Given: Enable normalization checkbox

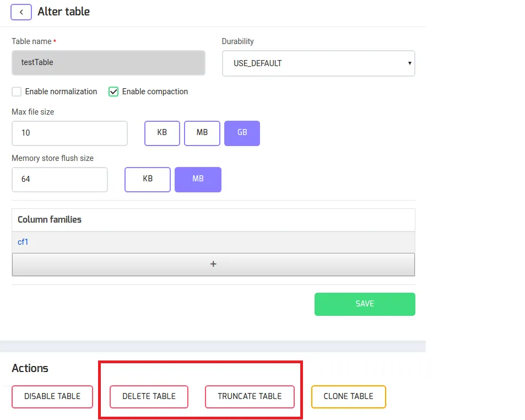Looking at the screenshot, I should click(x=17, y=91).
